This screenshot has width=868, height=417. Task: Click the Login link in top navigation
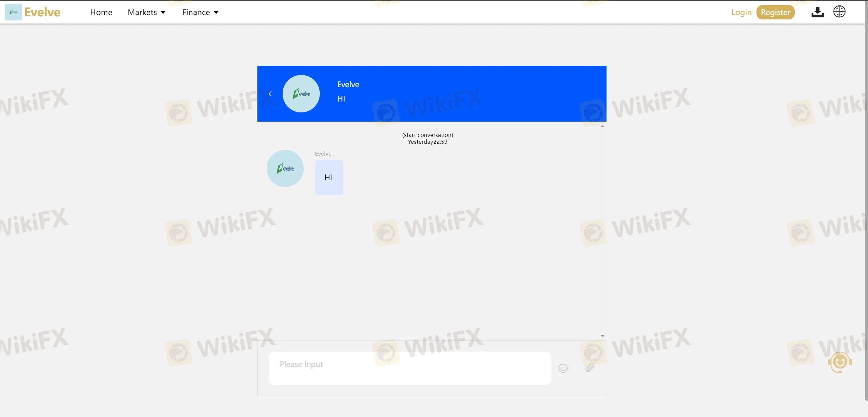click(x=741, y=12)
